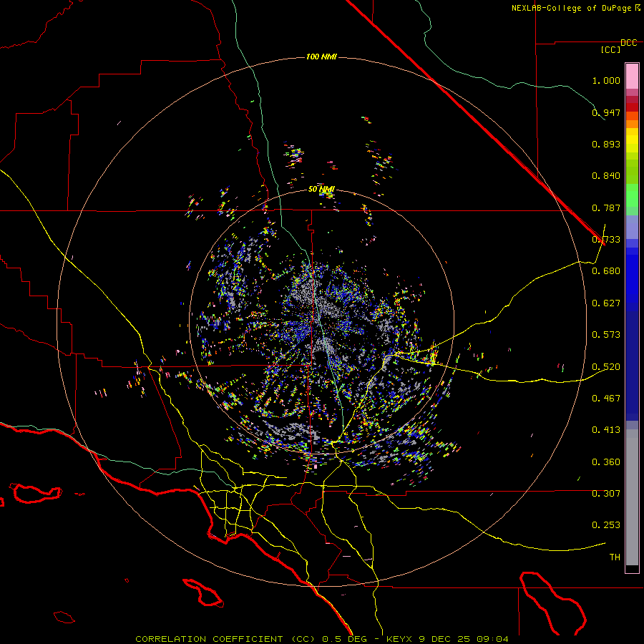Select the 0.520 value on the scale
644x644 pixels.
click(605, 366)
